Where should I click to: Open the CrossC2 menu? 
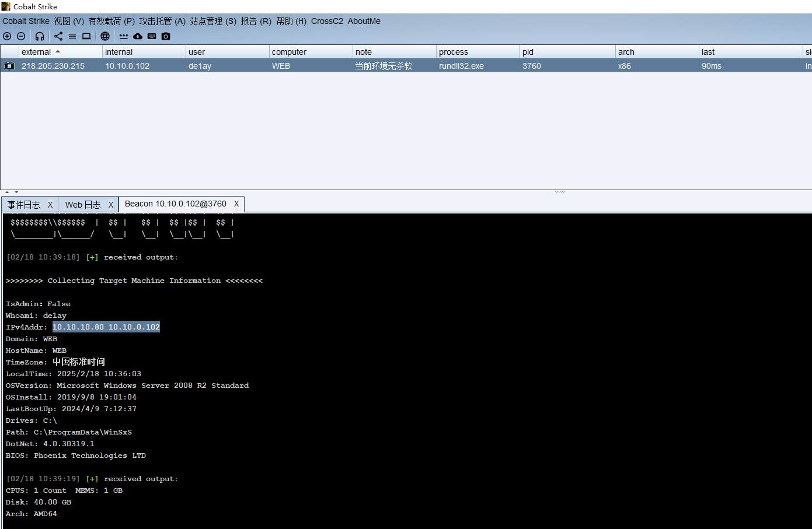tap(327, 21)
